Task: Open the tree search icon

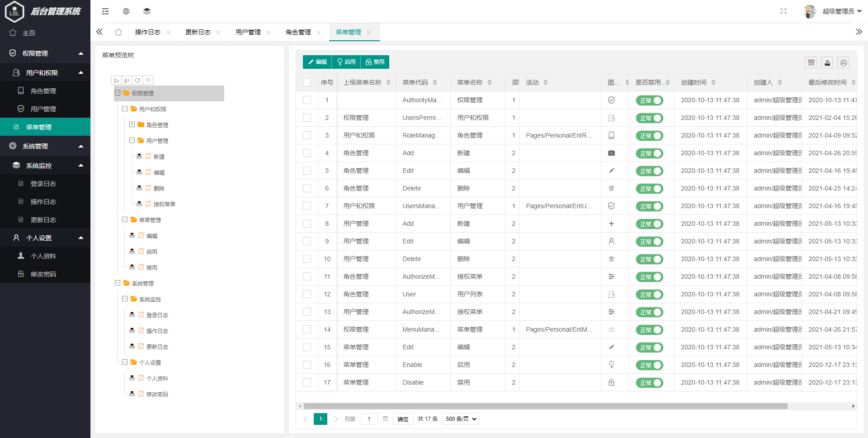Action: [148, 80]
